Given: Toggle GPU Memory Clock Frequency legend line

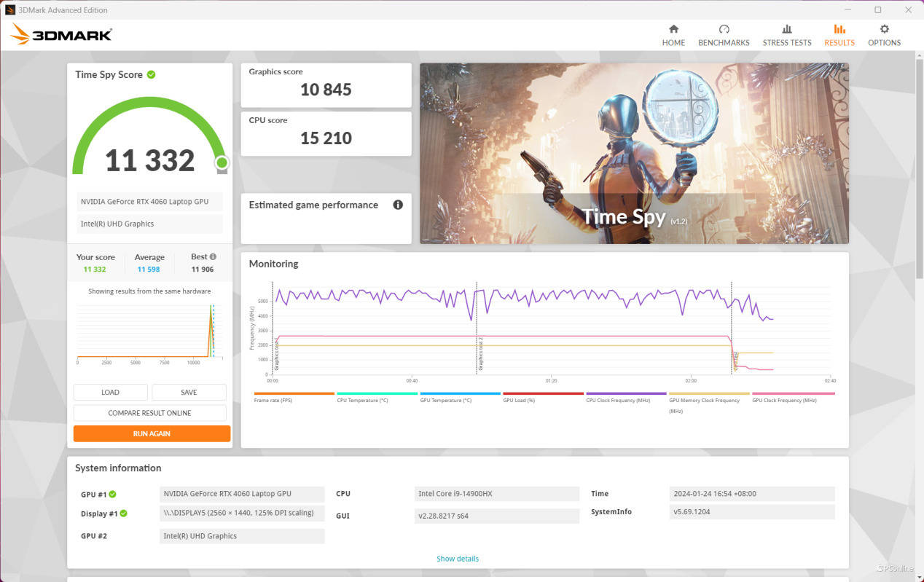Looking at the screenshot, I should point(709,403).
